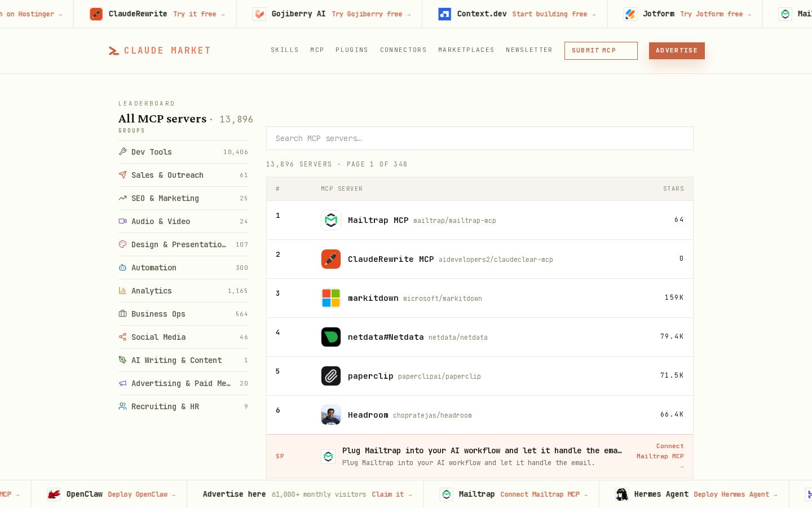Click the Claude Market brand name
Image resolution: width=812 pixels, height=508 pixels.
point(167,51)
